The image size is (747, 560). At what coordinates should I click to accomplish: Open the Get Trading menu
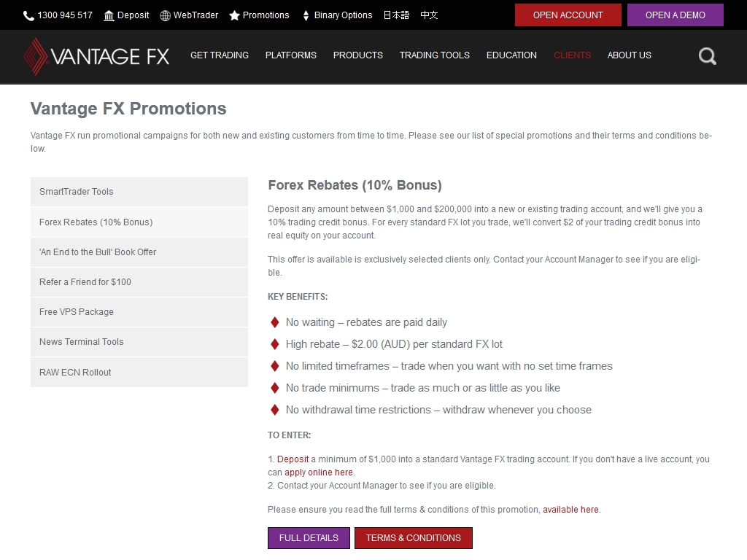219,55
